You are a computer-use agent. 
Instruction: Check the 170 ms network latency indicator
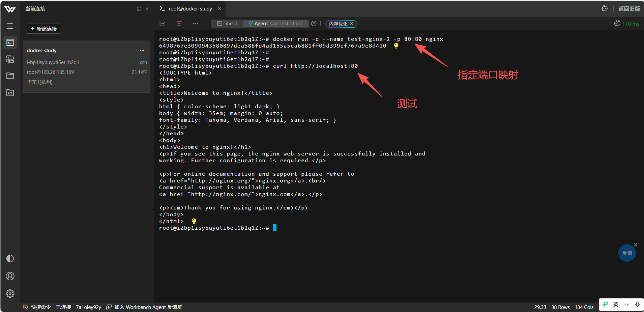coord(626,24)
